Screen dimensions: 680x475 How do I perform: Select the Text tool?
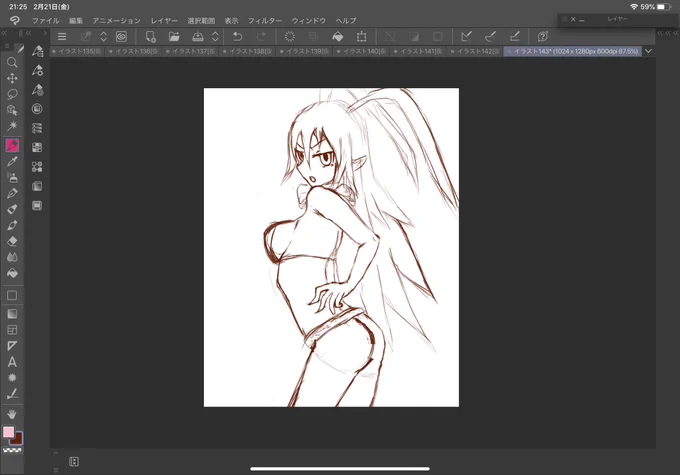[x=12, y=362]
